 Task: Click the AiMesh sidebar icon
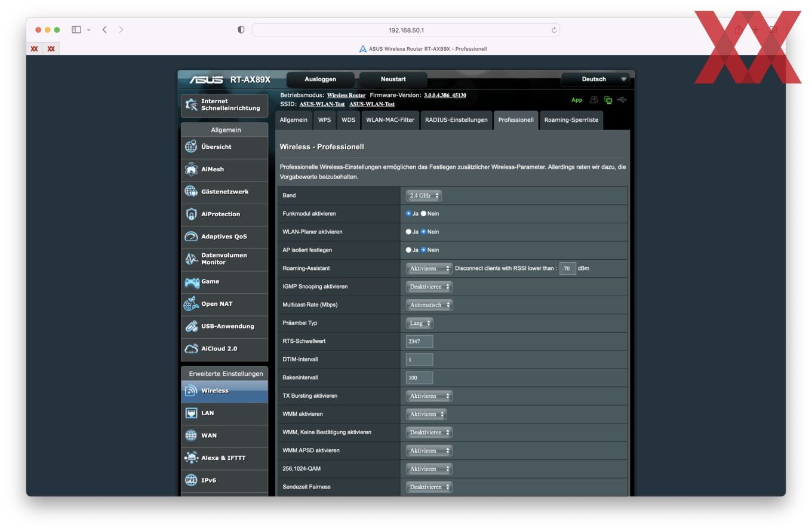191,169
